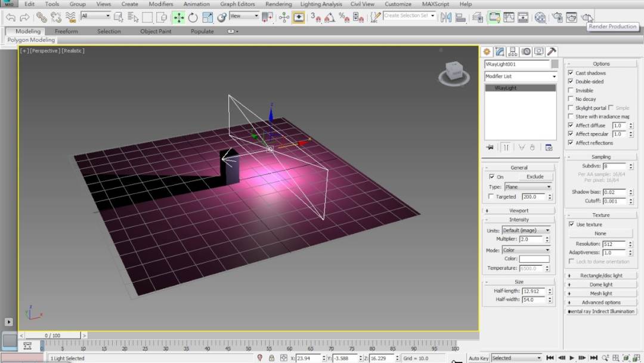
Task: Switch to the Freeform ribbon tab
Action: coord(66,31)
